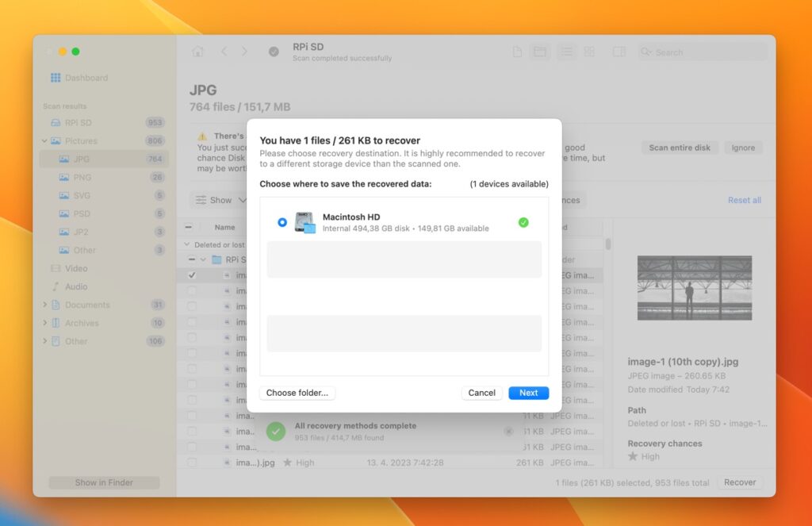Select PNG in the scan results sidebar
The width and height of the screenshot is (812, 526).
click(82, 177)
